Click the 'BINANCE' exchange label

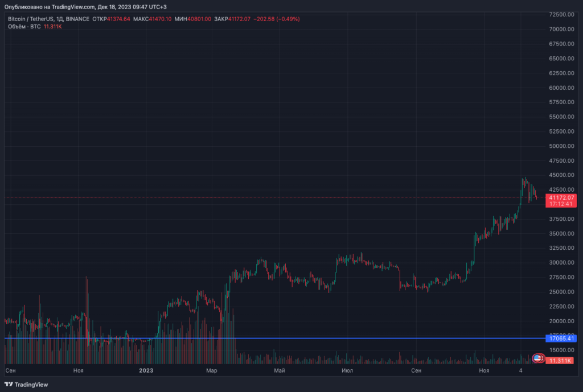pos(79,18)
